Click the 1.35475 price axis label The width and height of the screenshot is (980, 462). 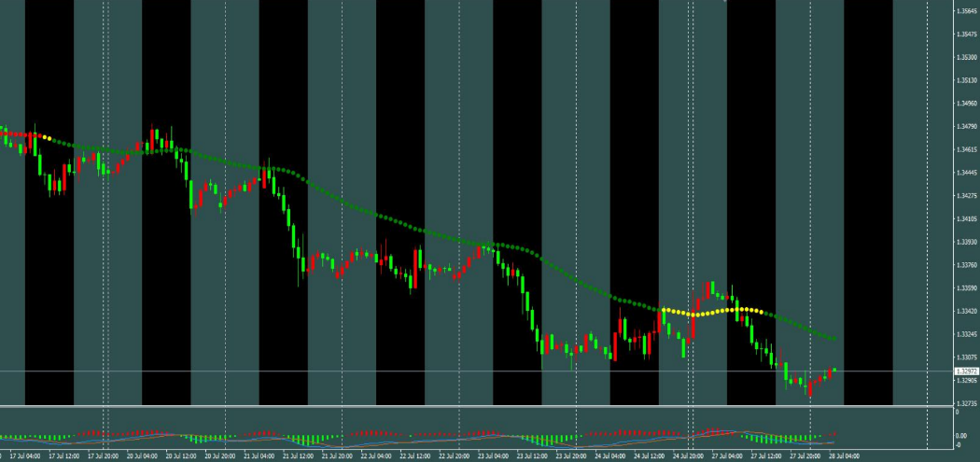pyautogui.click(x=967, y=34)
